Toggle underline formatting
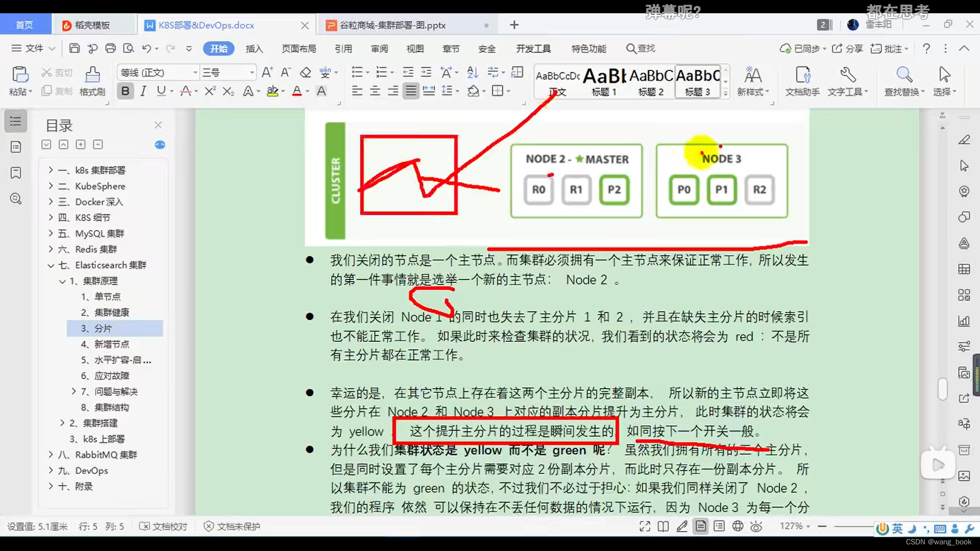Screen dimensions: 980x551 click(161, 91)
